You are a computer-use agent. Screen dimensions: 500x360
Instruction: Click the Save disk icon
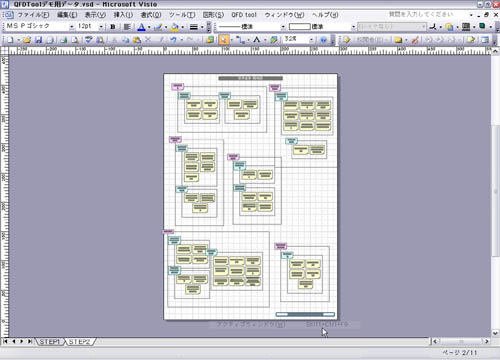(x=38, y=40)
